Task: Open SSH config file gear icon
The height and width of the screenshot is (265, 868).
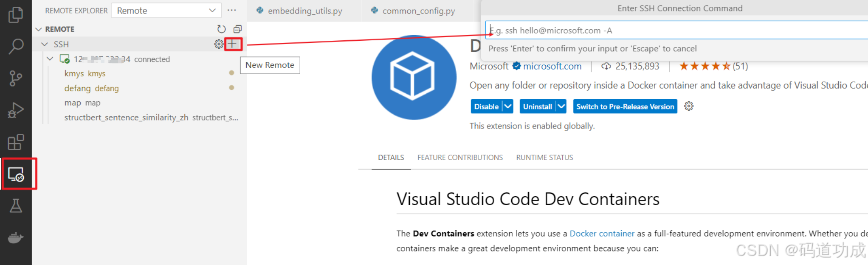Action: point(219,44)
